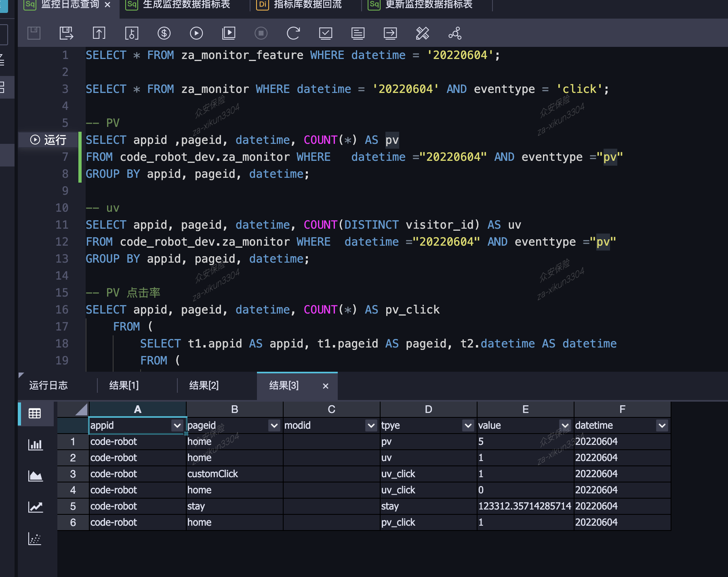Click the run query play icon in toolbar

coord(196,33)
